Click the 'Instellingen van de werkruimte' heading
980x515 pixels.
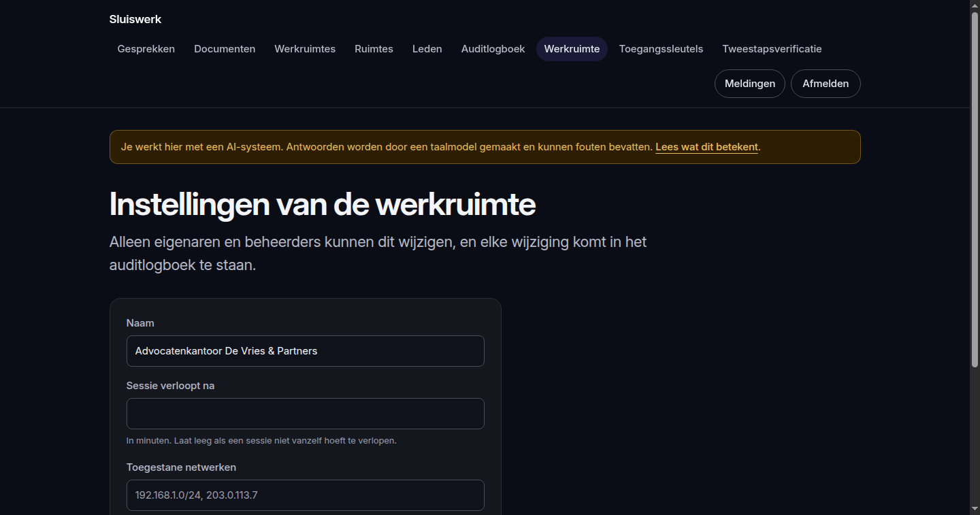[323, 204]
